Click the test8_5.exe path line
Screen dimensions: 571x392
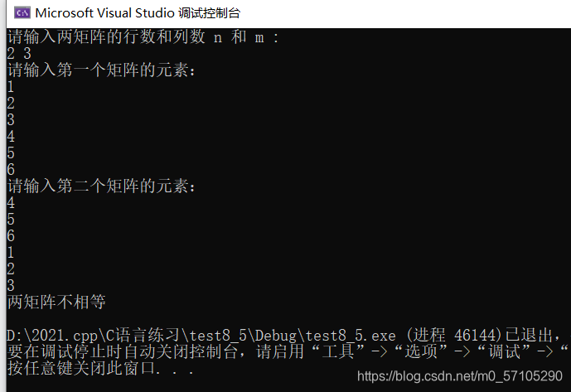[x=283, y=335]
